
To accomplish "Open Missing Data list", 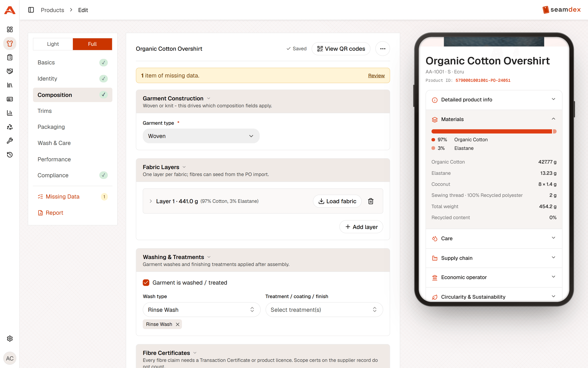I will (72, 197).
